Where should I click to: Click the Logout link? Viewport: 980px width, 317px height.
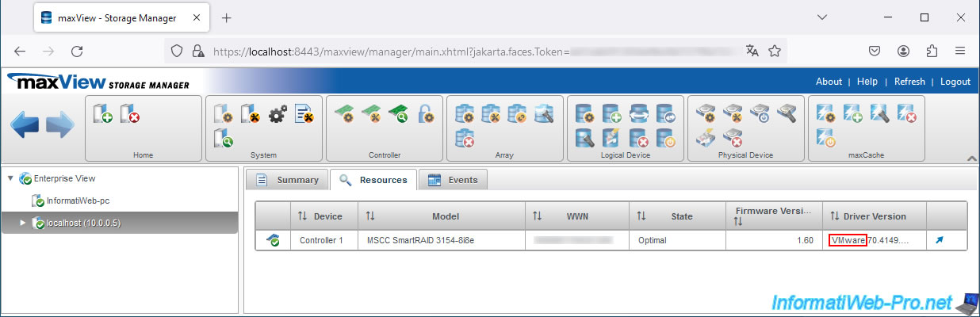pos(955,82)
